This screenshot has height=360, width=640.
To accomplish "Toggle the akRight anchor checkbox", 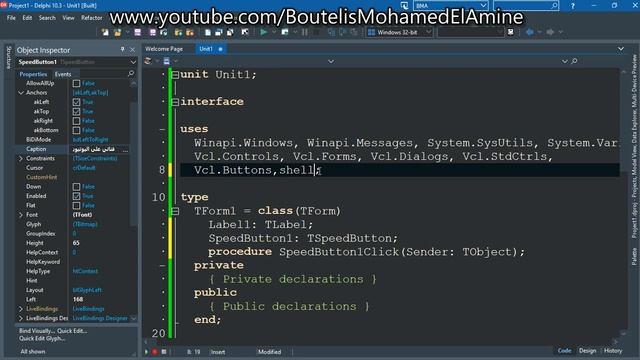I will 76,121.
